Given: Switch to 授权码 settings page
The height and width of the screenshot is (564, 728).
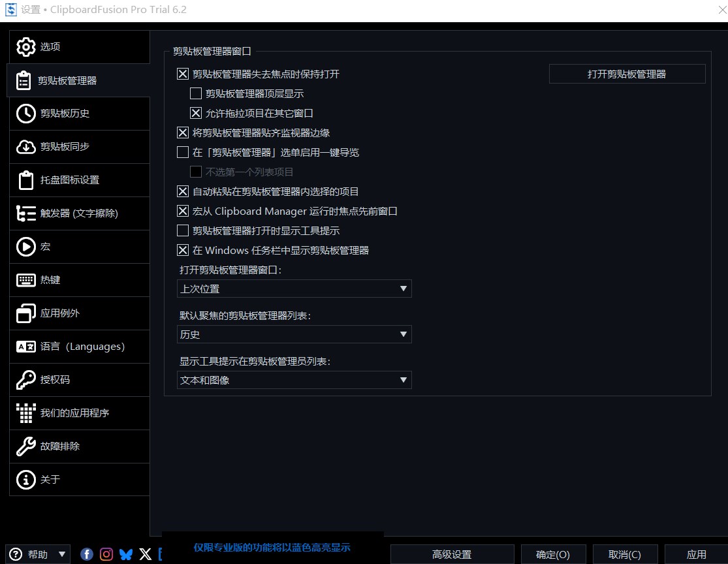Looking at the screenshot, I should click(80, 380).
